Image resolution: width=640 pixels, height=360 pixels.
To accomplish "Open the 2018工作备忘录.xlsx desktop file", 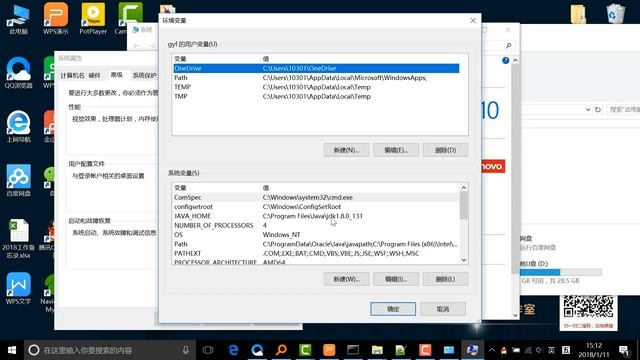I will coord(18,239).
